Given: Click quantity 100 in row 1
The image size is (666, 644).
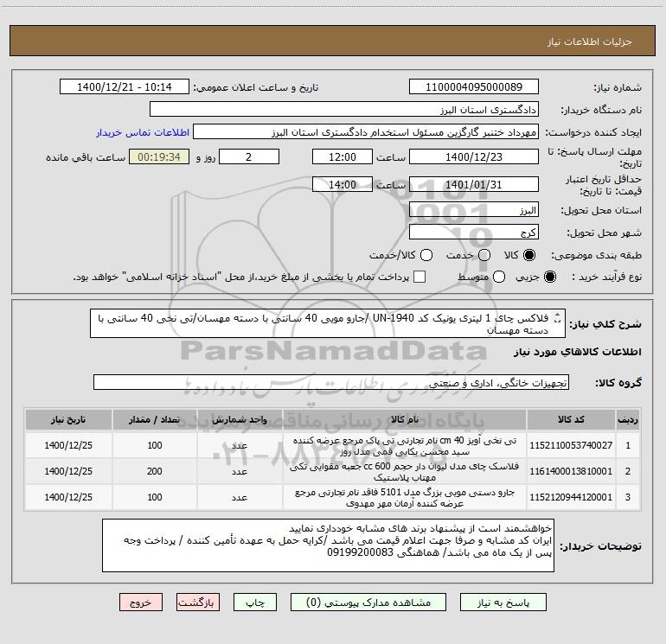Looking at the screenshot, I should tap(155, 445).
